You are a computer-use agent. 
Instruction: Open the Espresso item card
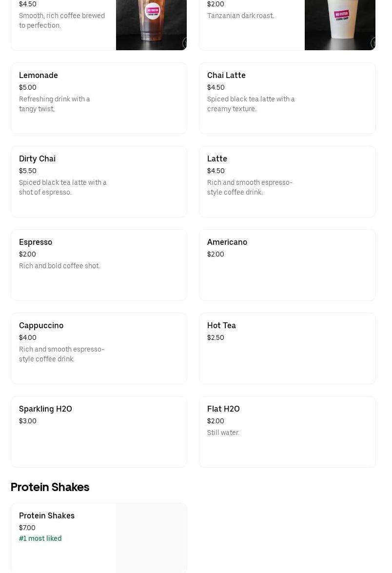point(98,265)
